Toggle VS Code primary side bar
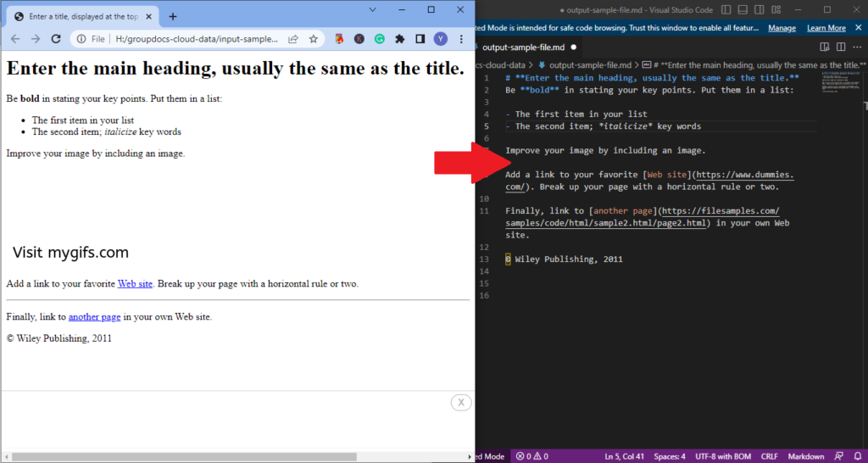This screenshot has height=463, width=868. (x=726, y=9)
